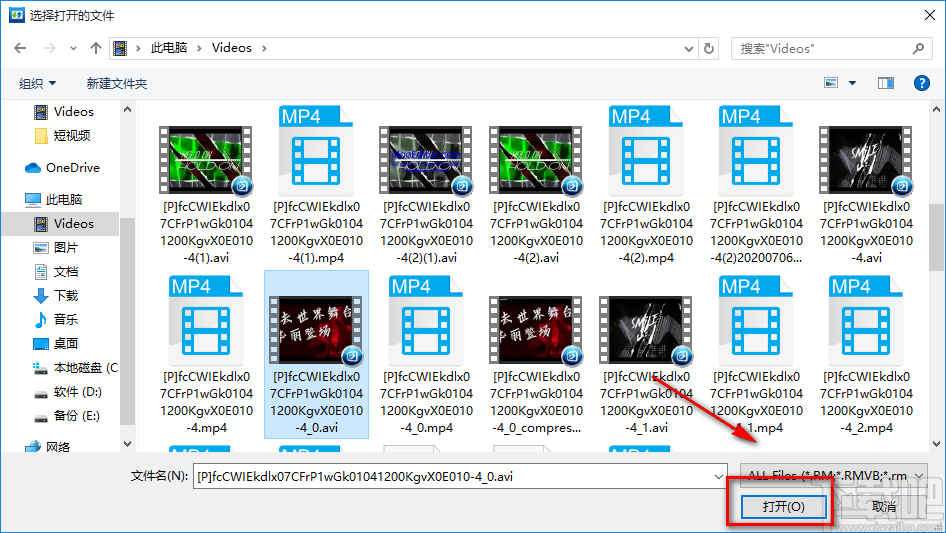Select the -4_0.mp4 file icon
Viewport: 946px width, 533px height.
pos(426,320)
